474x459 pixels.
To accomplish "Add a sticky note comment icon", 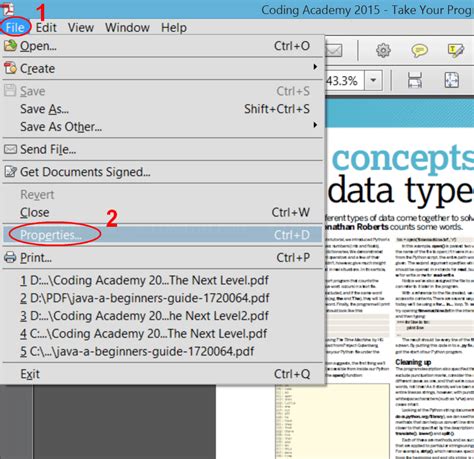I will pyautogui.click(x=419, y=51).
